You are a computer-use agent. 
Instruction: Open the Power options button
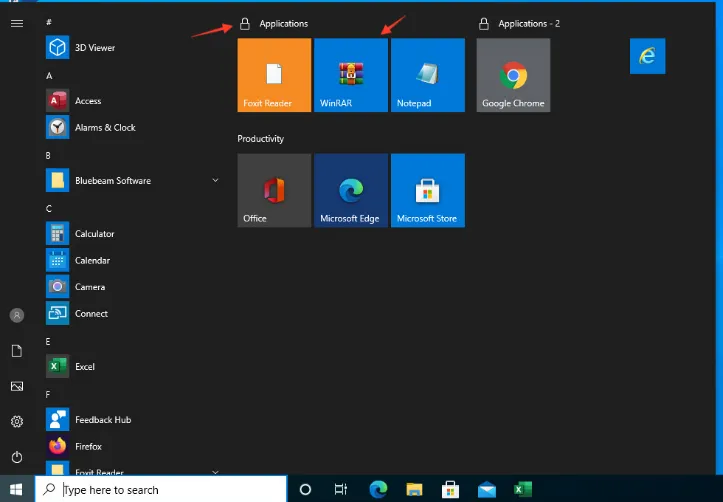pos(17,457)
